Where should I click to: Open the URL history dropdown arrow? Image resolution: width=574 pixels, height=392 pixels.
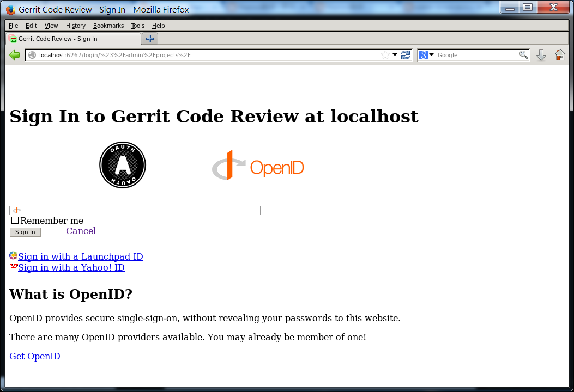(x=395, y=55)
